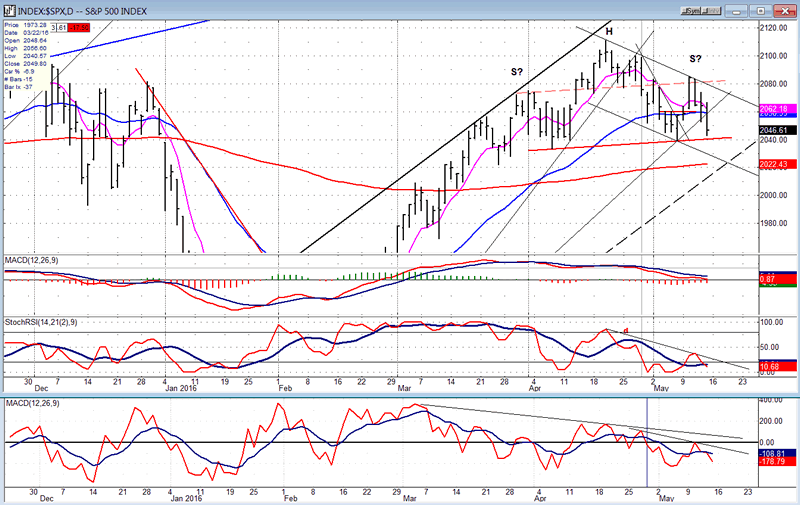Screen dimensions: 800x505
Task: Click the black 2046.61 last price tag
Action: coord(779,130)
